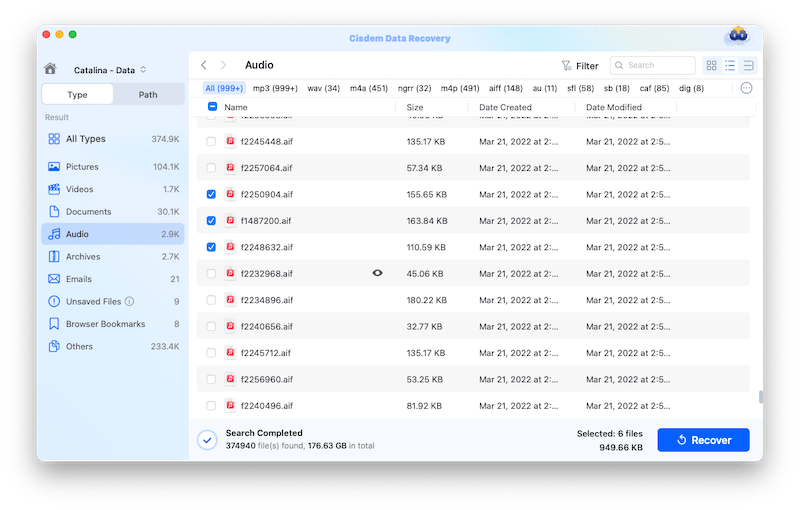Sort the file list by Size column

pyautogui.click(x=415, y=107)
